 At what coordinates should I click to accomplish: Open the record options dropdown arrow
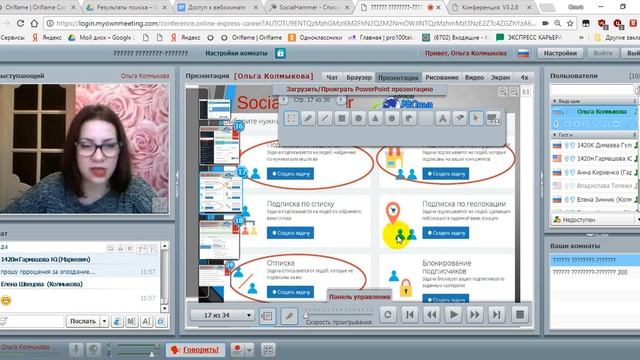tap(249, 350)
